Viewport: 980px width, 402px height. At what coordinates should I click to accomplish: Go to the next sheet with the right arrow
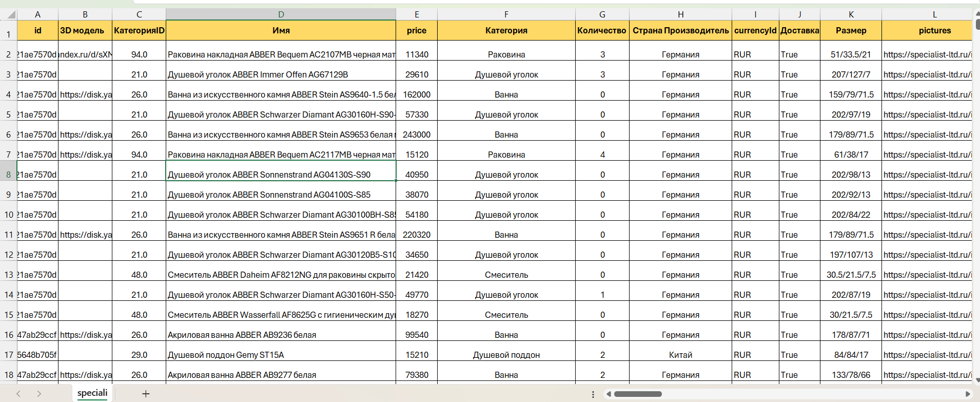39,394
